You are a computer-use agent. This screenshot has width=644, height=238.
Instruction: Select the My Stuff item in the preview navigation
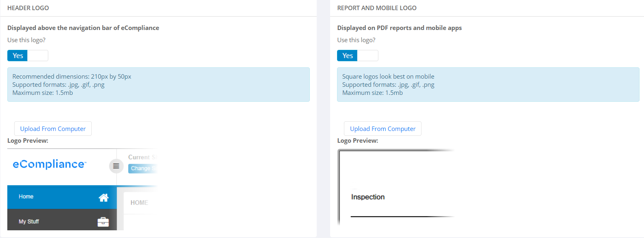click(62, 220)
